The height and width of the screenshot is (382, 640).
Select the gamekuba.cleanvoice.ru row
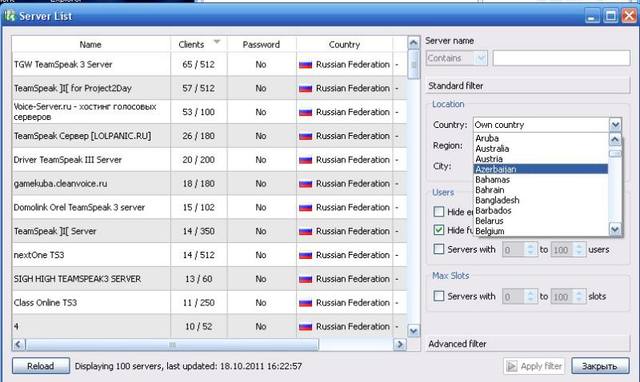210,184
